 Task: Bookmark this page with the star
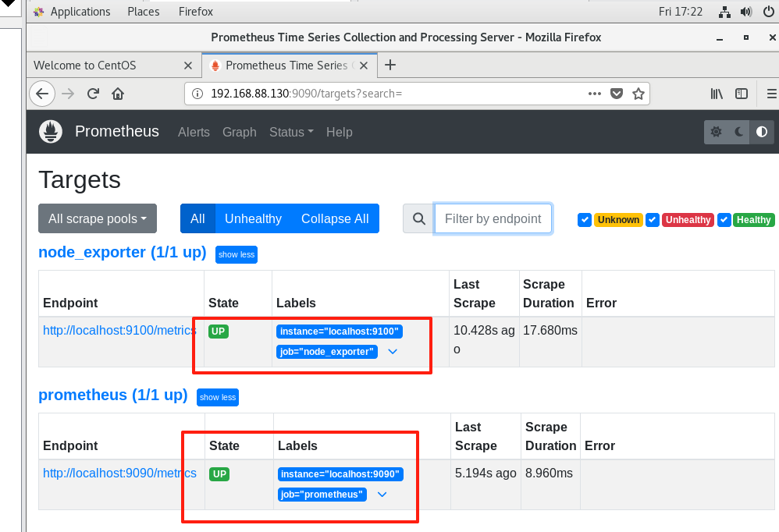(x=638, y=94)
